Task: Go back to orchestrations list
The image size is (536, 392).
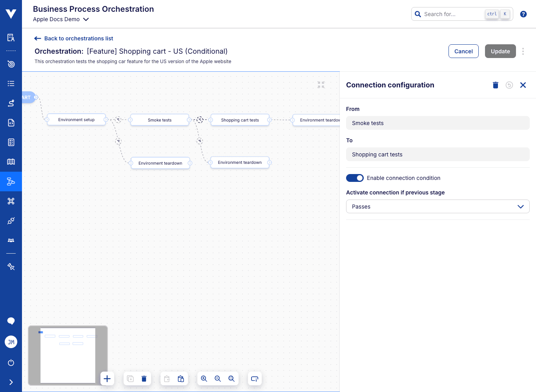Action: [x=74, y=38]
